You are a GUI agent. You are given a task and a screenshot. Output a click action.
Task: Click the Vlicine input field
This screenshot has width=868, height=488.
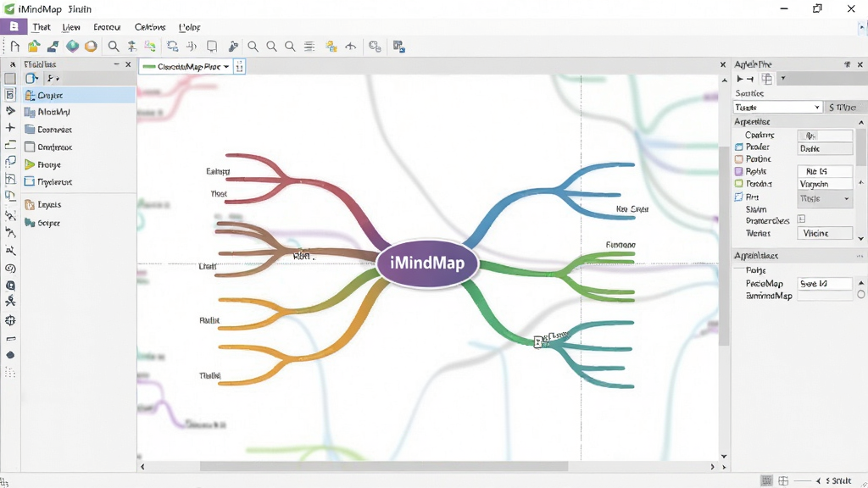[825, 234]
